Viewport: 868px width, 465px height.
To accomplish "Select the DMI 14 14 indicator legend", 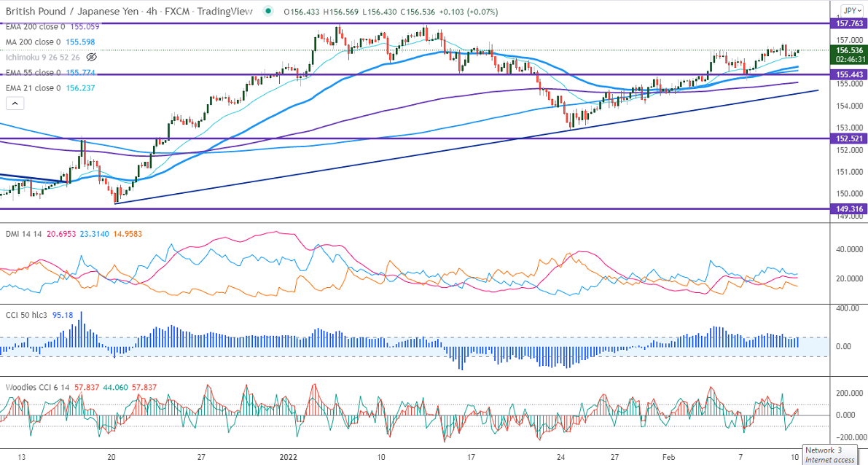I will (23, 234).
